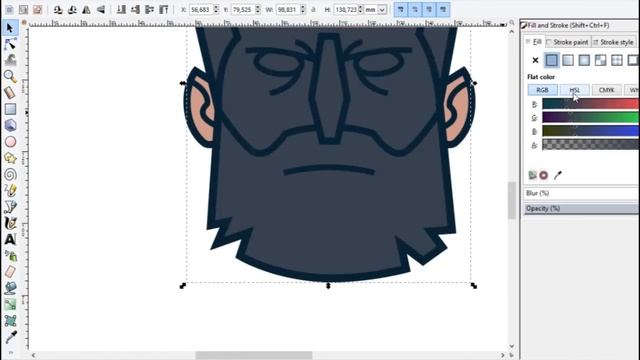The image size is (640, 360).
Task: Set fill to Mesh gradient
Action: coord(600,60)
